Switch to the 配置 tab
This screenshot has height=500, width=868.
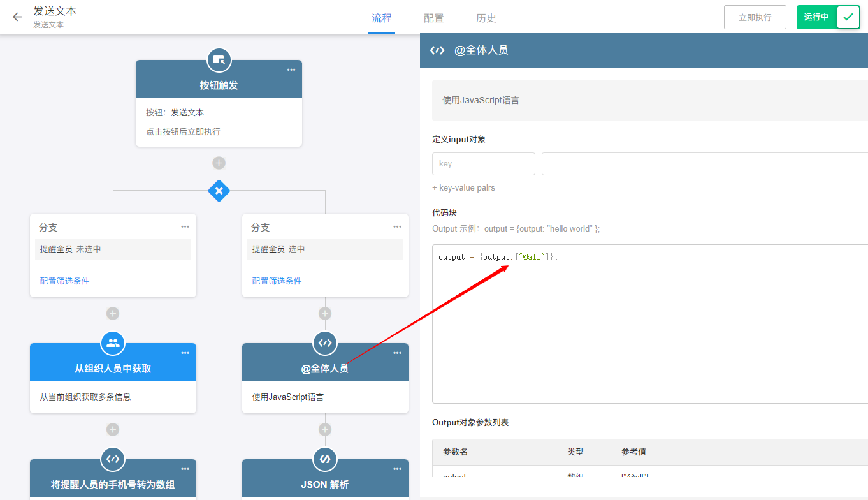coord(433,18)
